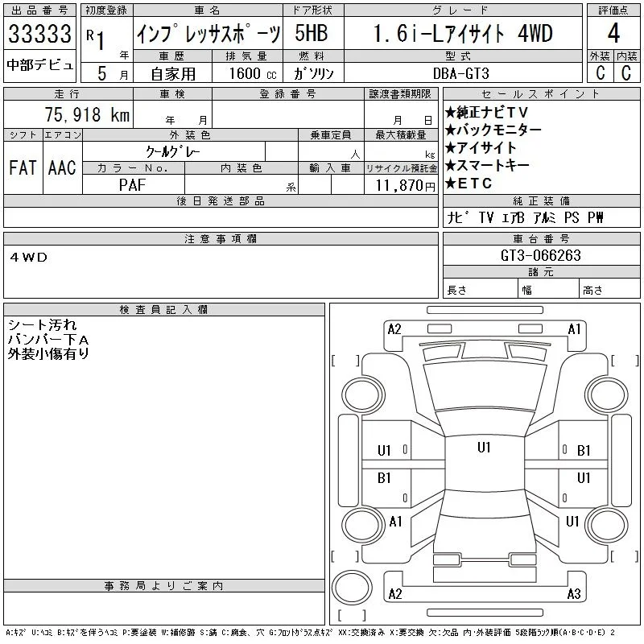The width and height of the screenshot is (644, 644).
Task: Click the bottom-right wheel circle on diagram
Action: click(607, 525)
